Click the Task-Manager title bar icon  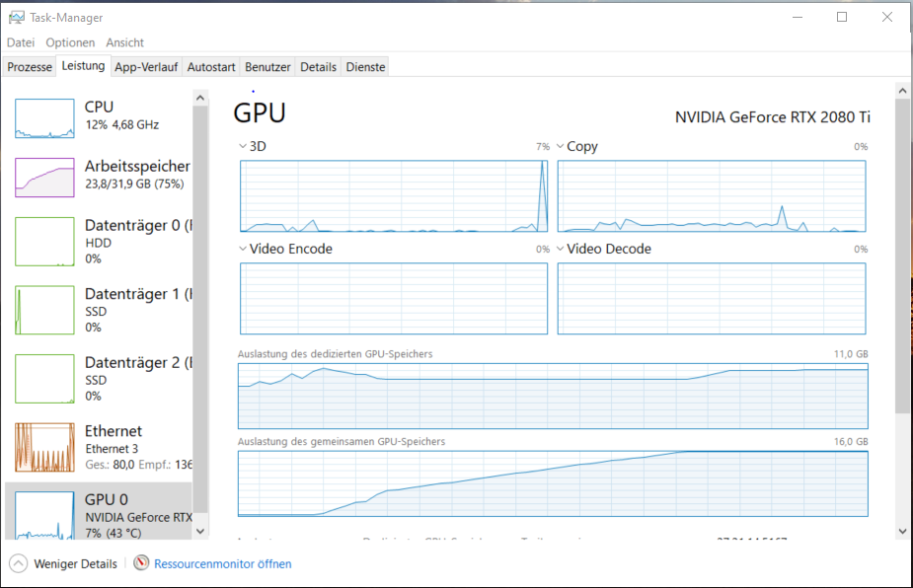(x=17, y=18)
